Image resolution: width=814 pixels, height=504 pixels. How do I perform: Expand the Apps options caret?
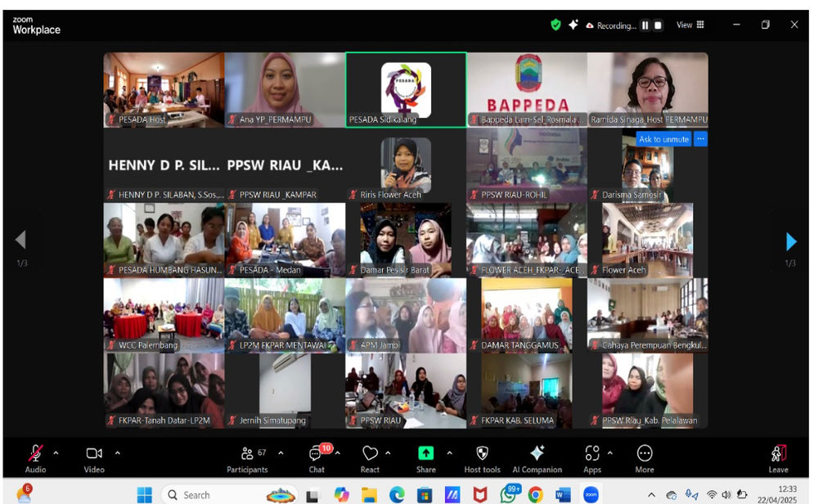click(610, 453)
